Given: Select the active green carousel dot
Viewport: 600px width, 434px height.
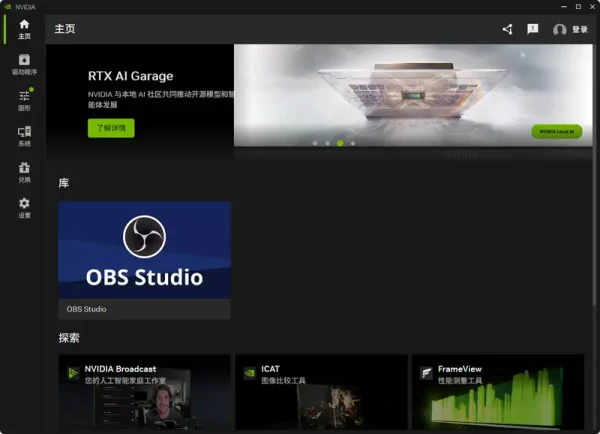Looking at the screenshot, I should point(340,143).
